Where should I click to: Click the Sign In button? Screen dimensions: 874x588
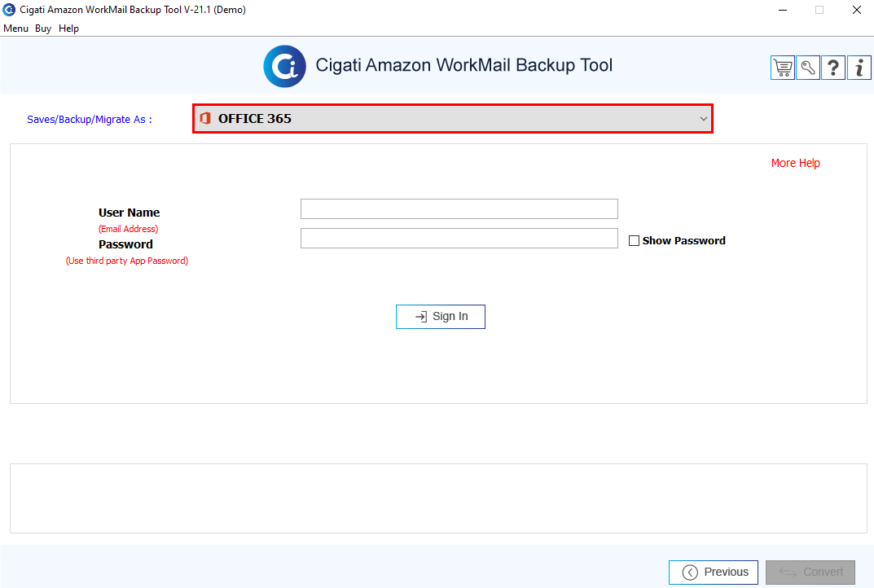point(441,317)
